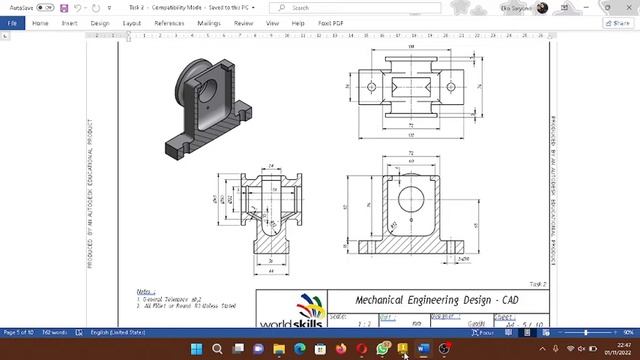This screenshot has width=640, height=360.
Task: Open Ribbon Display Options icon
Action: [x=564, y=8]
